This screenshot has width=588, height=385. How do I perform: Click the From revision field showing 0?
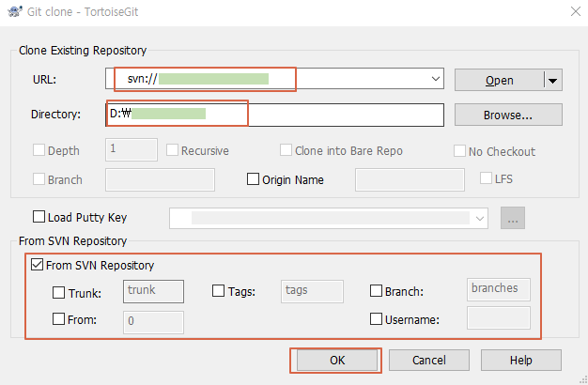(153, 322)
